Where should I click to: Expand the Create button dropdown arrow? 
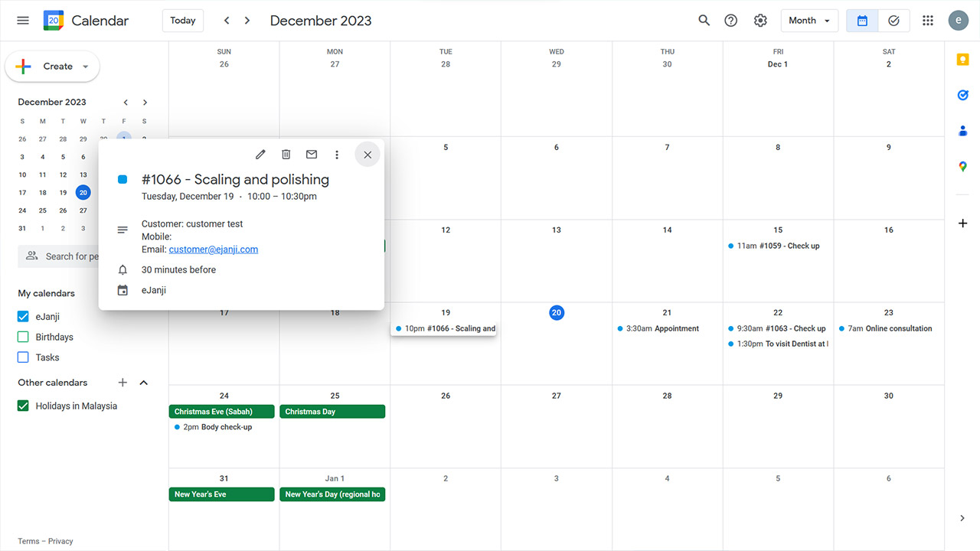point(85,67)
